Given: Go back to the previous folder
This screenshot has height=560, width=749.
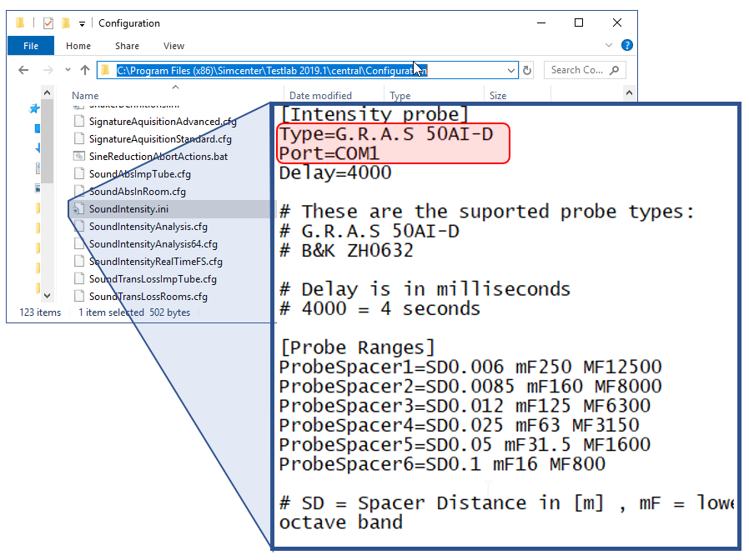Looking at the screenshot, I should (x=23, y=71).
